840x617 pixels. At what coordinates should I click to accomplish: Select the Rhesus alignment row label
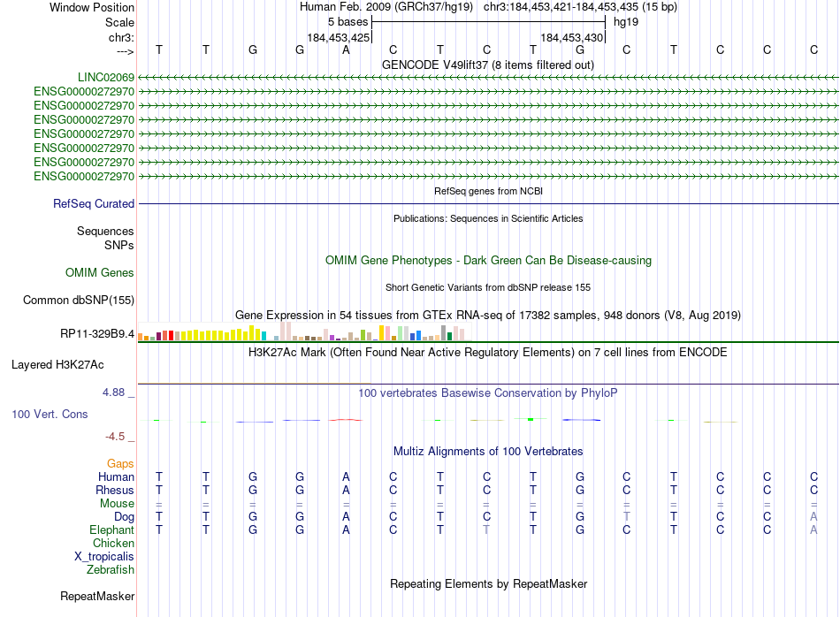[x=115, y=490]
